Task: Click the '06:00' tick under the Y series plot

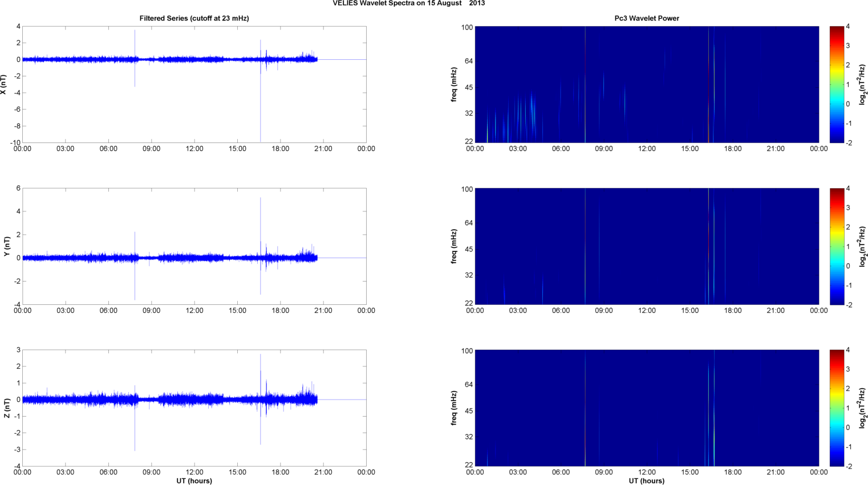Action: point(108,311)
